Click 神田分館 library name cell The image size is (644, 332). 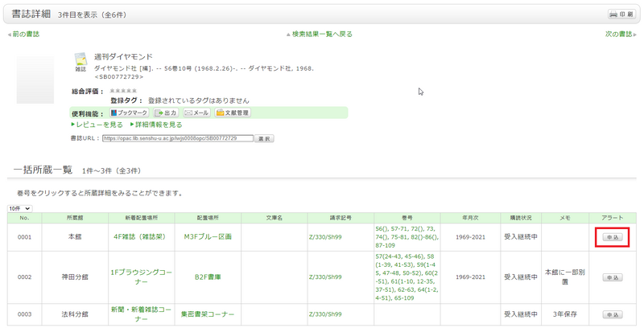tap(75, 277)
